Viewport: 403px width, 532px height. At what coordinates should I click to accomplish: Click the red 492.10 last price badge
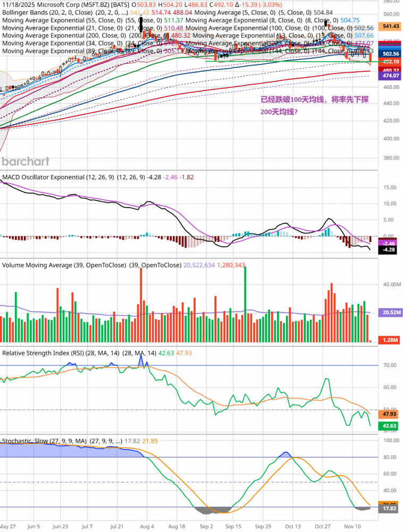(390, 62)
